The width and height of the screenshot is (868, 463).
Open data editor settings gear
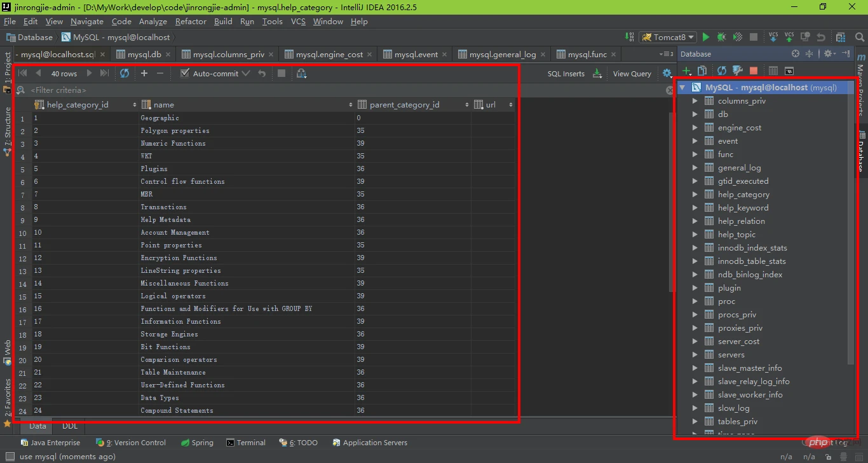(x=667, y=73)
